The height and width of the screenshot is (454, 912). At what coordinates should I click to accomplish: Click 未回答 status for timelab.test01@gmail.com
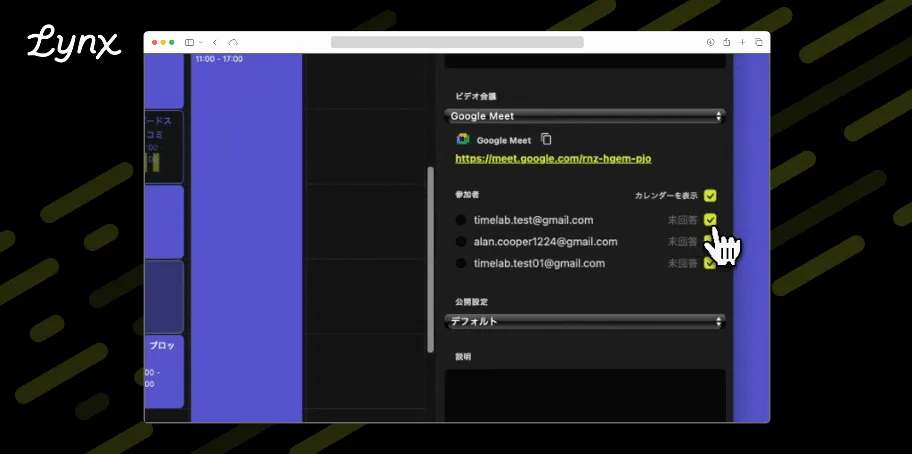click(x=682, y=263)
